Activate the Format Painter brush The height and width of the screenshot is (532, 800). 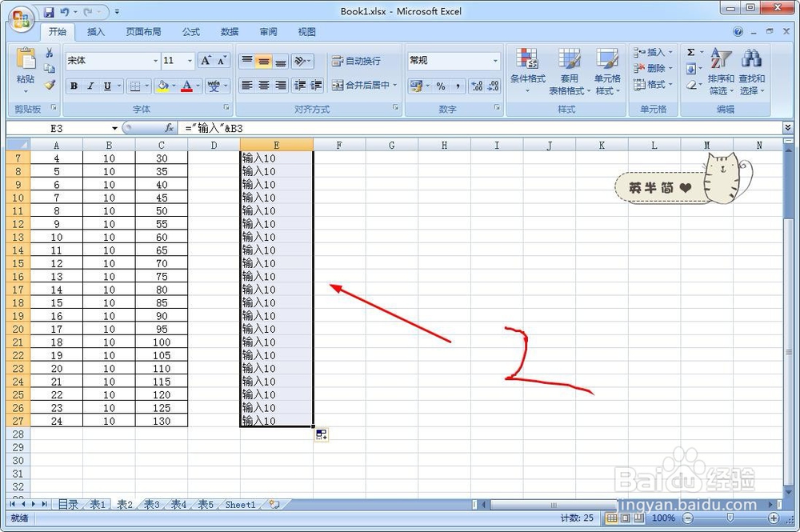point(50,85)
